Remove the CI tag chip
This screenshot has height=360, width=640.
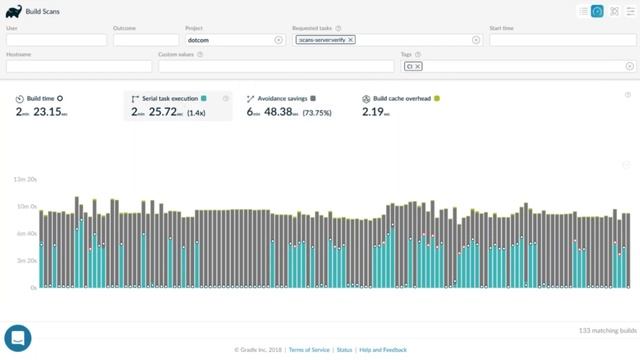pos(418,66)
